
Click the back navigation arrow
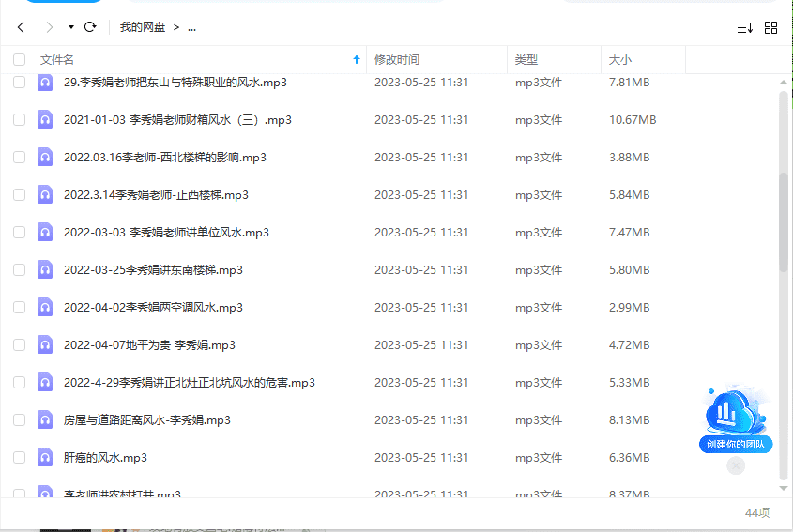pyautogui.click(x=21, y=27)
